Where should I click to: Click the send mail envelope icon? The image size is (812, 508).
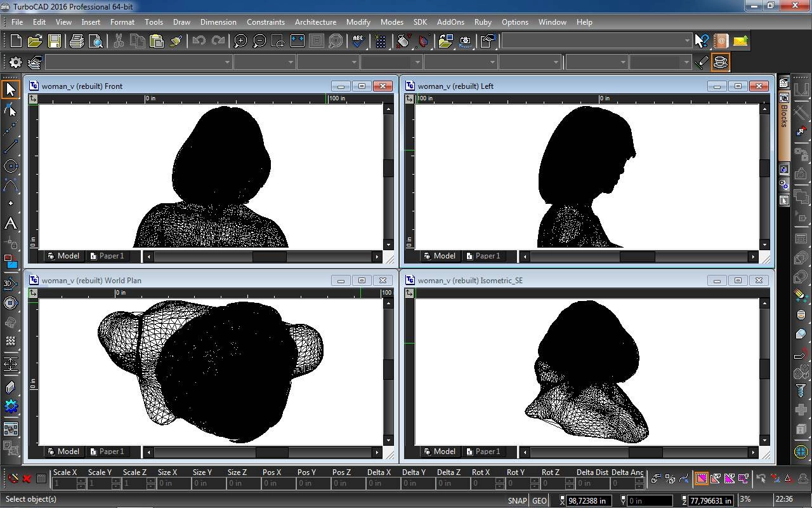click(740, 41)
